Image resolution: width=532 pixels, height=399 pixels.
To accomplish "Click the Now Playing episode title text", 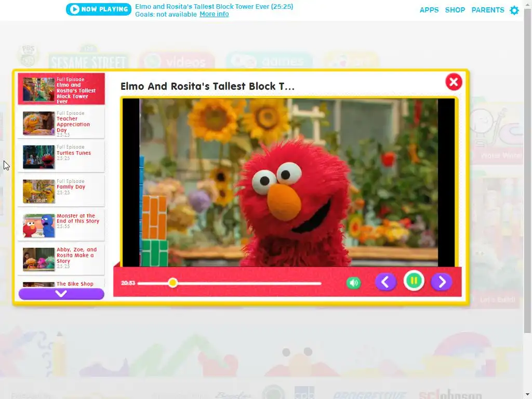I will pos(214,6).
